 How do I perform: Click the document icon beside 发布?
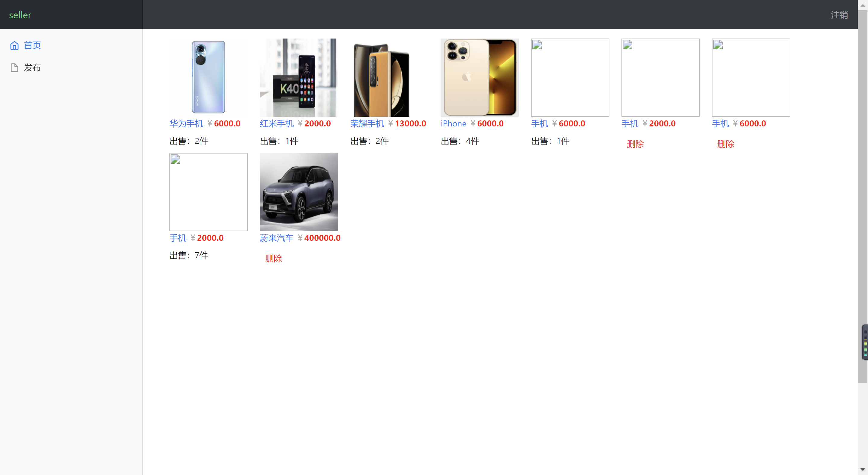pyautogui.click(x=14, y=67)
